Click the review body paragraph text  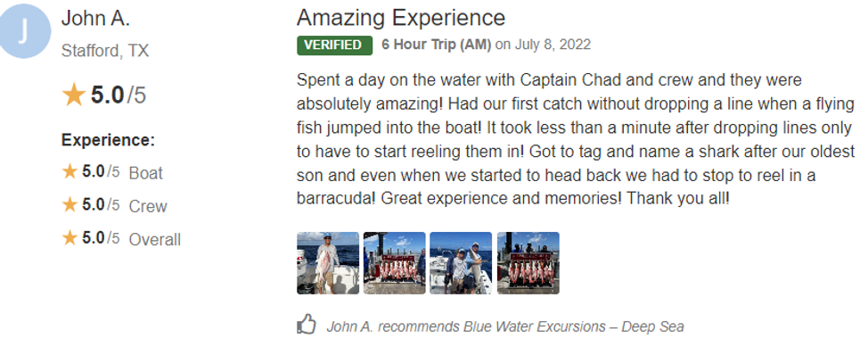[576, 139]
